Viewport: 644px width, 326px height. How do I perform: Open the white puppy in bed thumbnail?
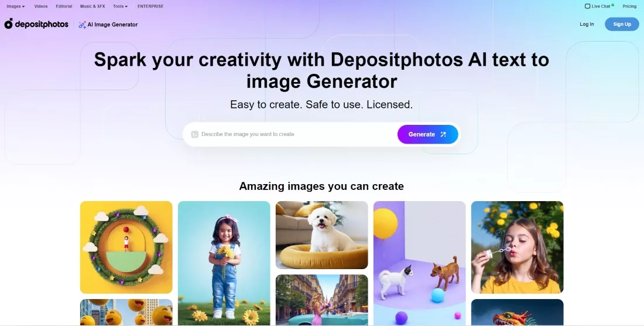click(321, 235)
